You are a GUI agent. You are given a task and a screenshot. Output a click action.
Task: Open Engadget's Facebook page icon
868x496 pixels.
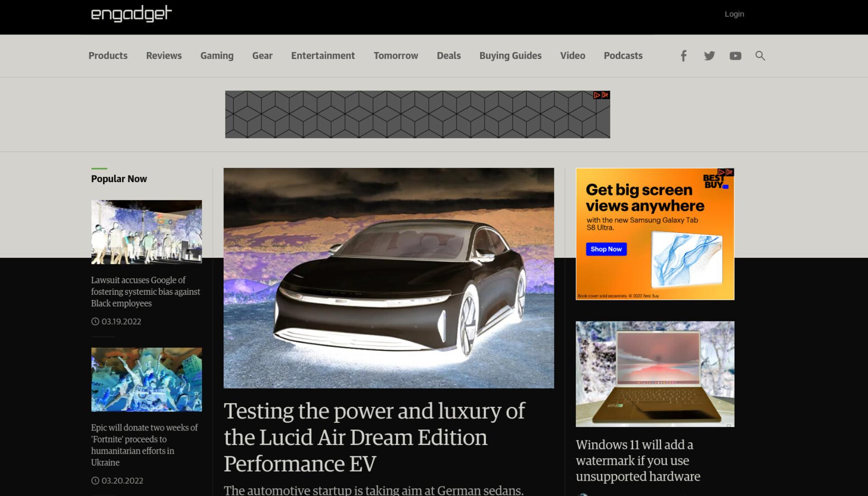coord(684,56)
